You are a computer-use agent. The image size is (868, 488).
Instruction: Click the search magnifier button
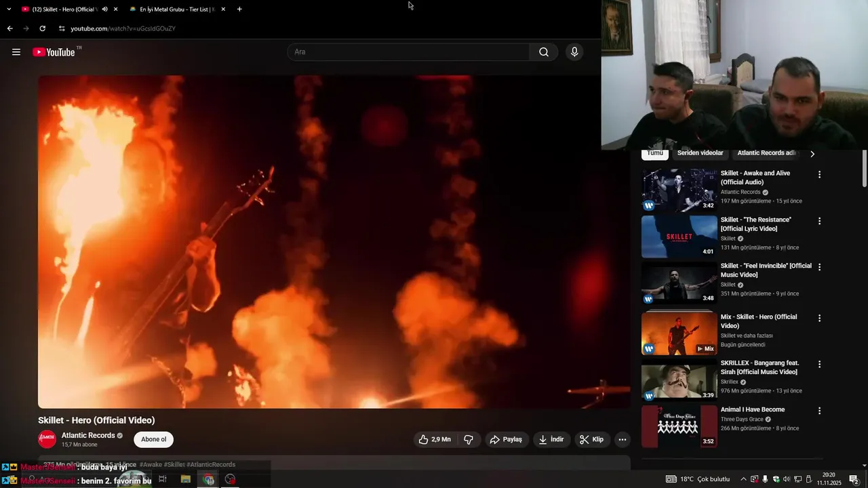click(544, 52)
